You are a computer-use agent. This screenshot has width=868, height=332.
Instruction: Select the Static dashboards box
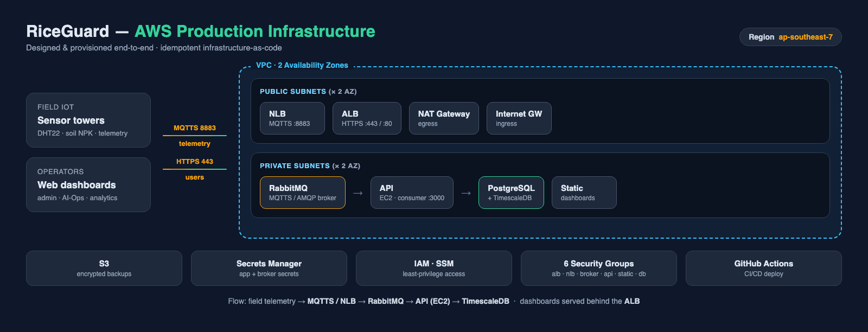coord(584,193)
